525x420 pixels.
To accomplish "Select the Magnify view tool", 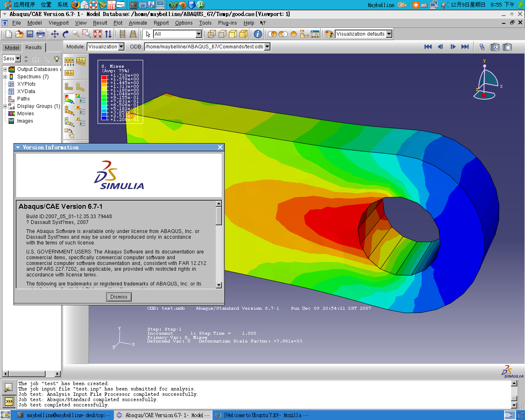I will (76, 34).
